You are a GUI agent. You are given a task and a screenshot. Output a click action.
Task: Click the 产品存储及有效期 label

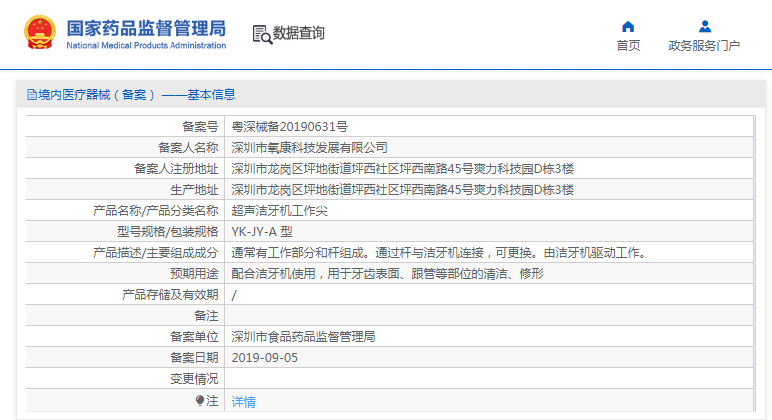(x=170, y=295)
